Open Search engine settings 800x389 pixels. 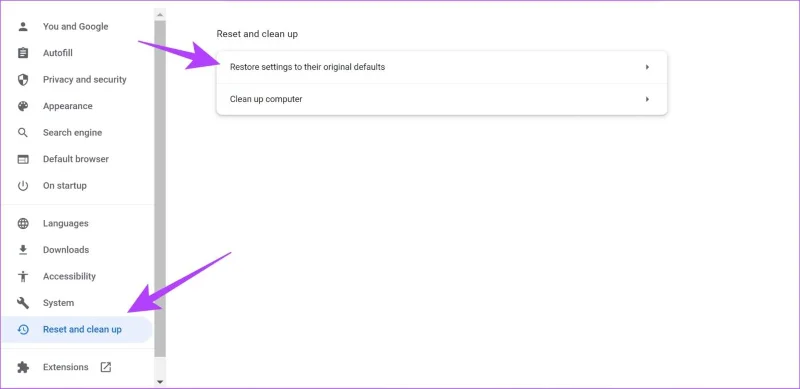tap(72, 133)
